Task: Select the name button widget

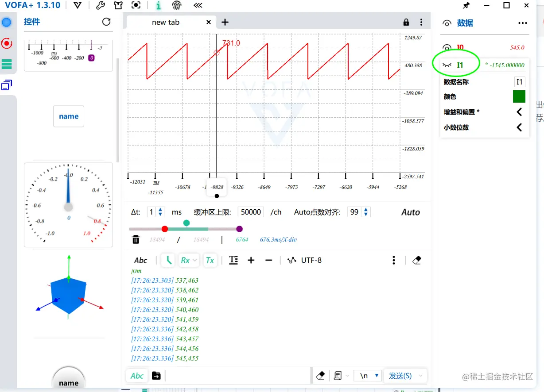Action: pyautogui.click(x=69, y=116)
